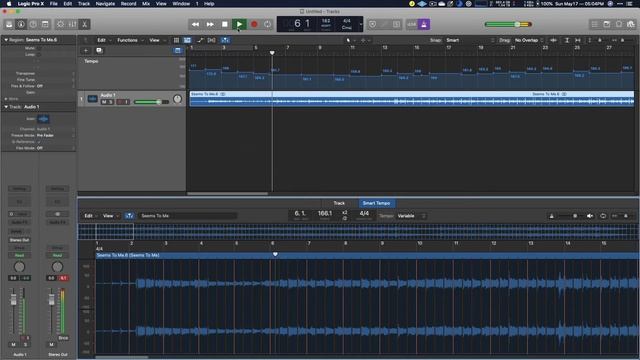Screen dimensions: 640x360
Task: Open the Tracks area Edit menu
Action: point(104,40)
